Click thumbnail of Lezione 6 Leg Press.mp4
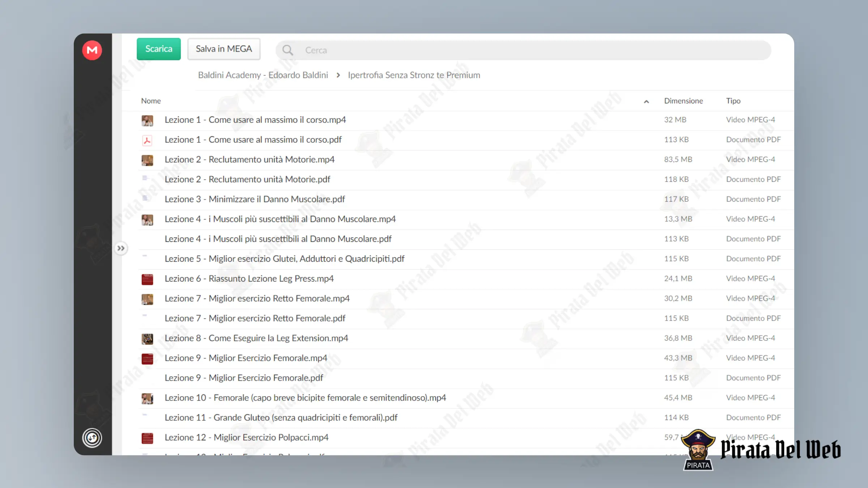 pos(147,279)
